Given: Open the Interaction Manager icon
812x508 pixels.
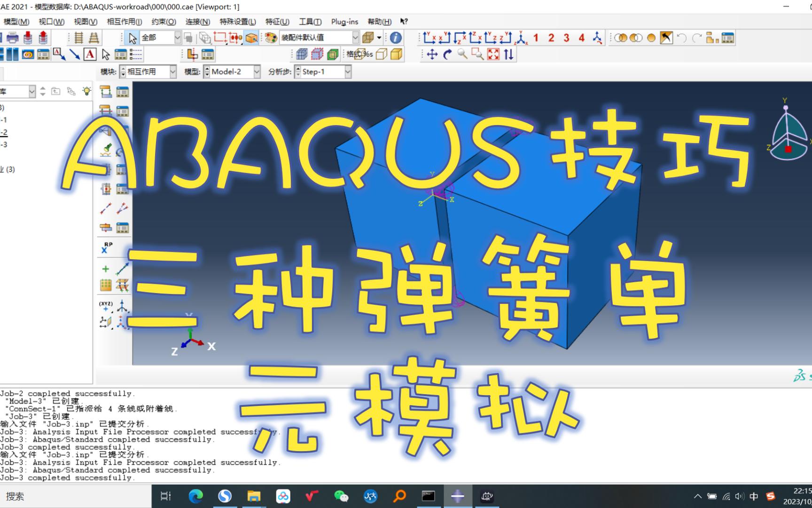Looking at the screenshot, I should (x=123, y=92).
